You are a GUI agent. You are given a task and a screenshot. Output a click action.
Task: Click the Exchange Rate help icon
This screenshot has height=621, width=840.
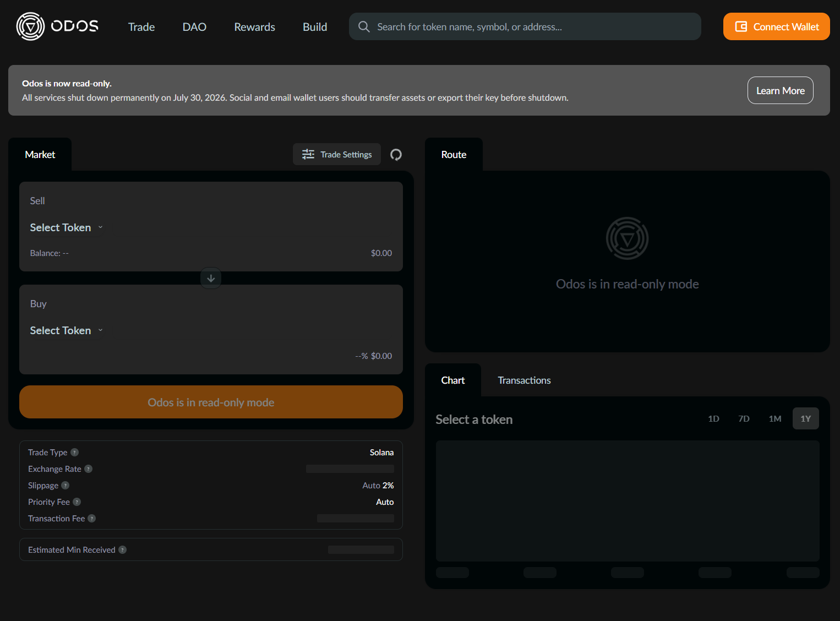[89, 469]
